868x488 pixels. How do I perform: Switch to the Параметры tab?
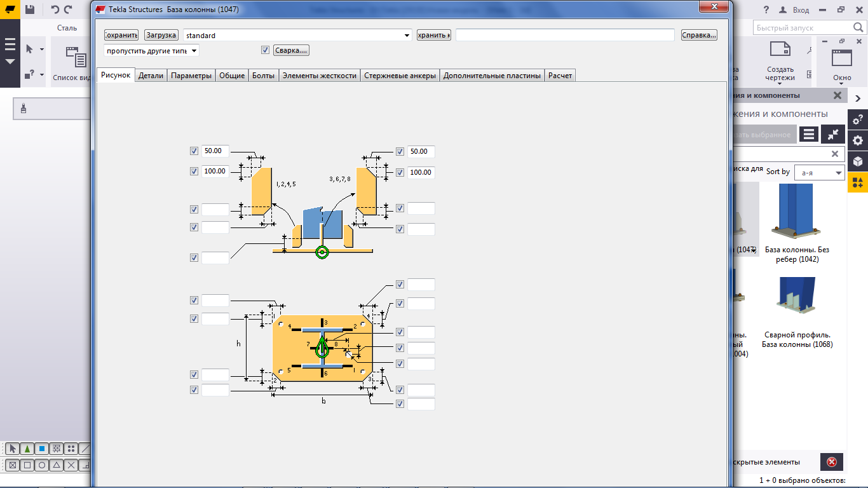[191, 76]
